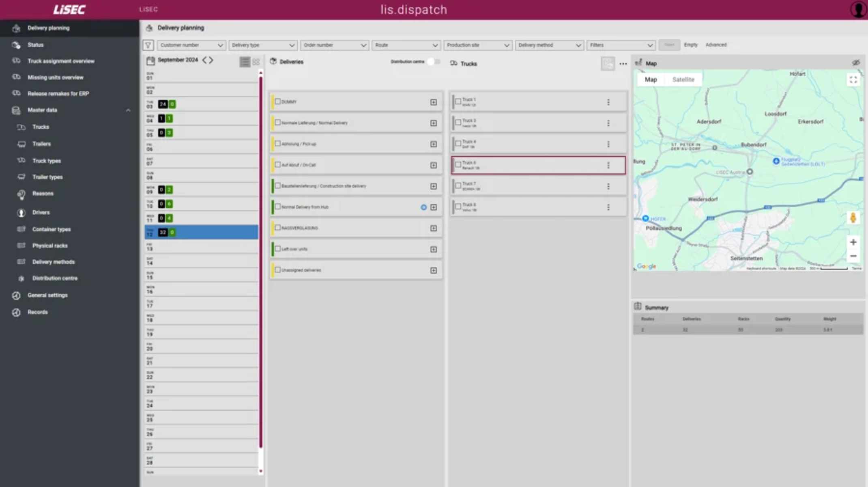
Task: Click calendar scrollbar down arrow
Action: 261,471
